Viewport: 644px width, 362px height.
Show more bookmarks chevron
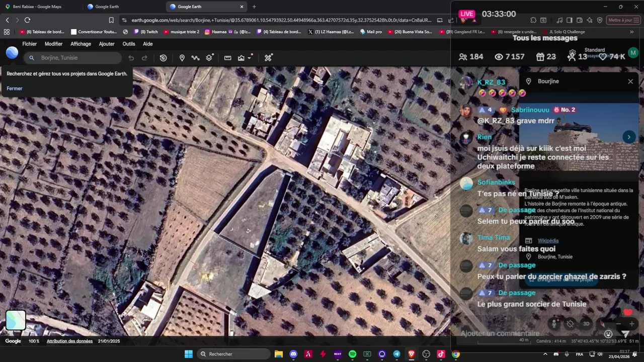tap(631, 32)
